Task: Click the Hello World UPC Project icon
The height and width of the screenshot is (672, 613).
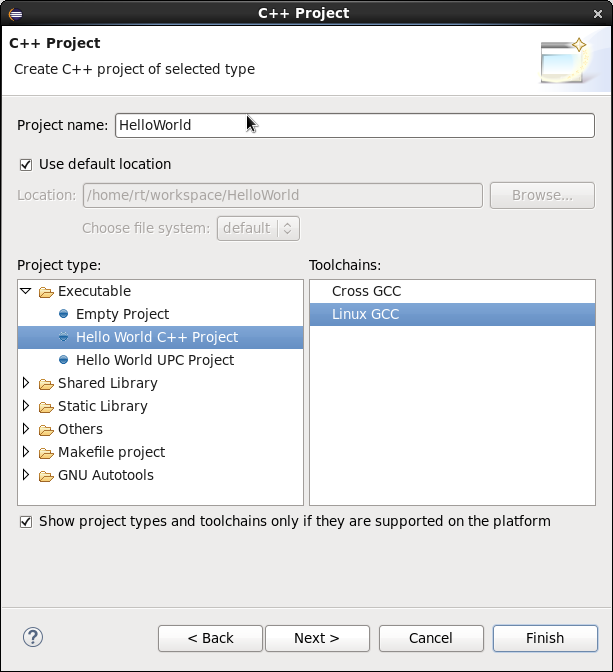Action: click(x=64, y=360)
